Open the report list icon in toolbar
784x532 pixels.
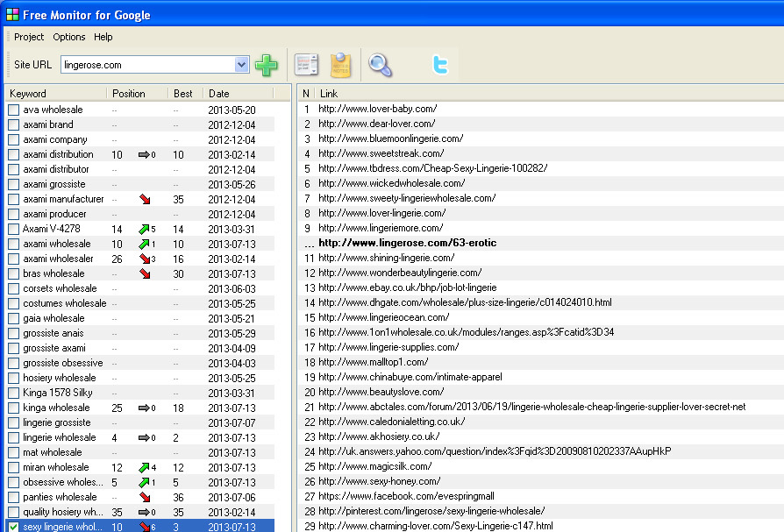click(x=306, y=65)
